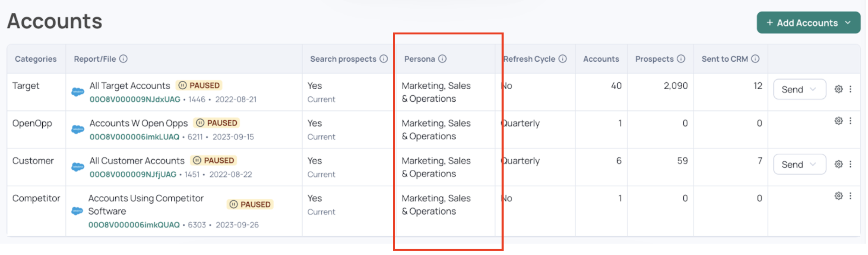Show info for Sent to CRM column

755,59
